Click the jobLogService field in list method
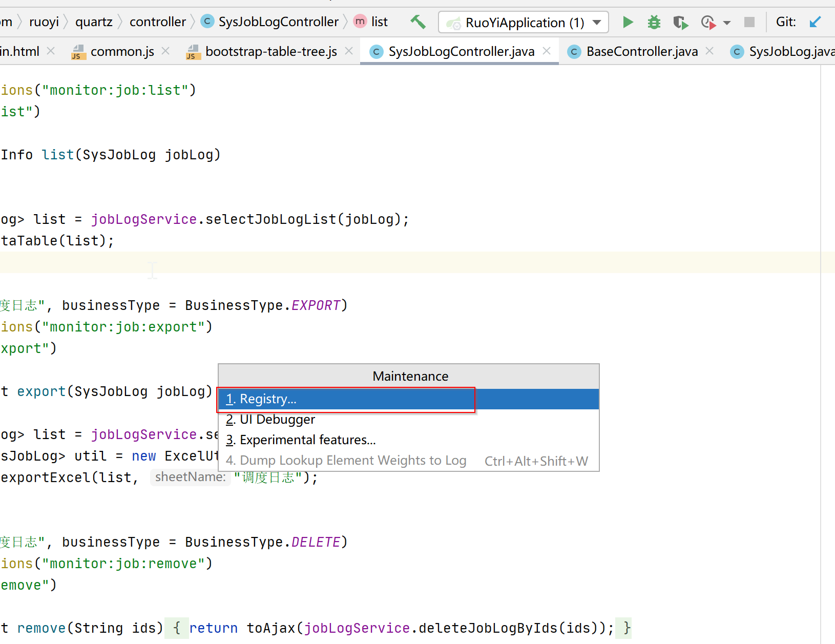Screen dimensions: 835x644 144,219
